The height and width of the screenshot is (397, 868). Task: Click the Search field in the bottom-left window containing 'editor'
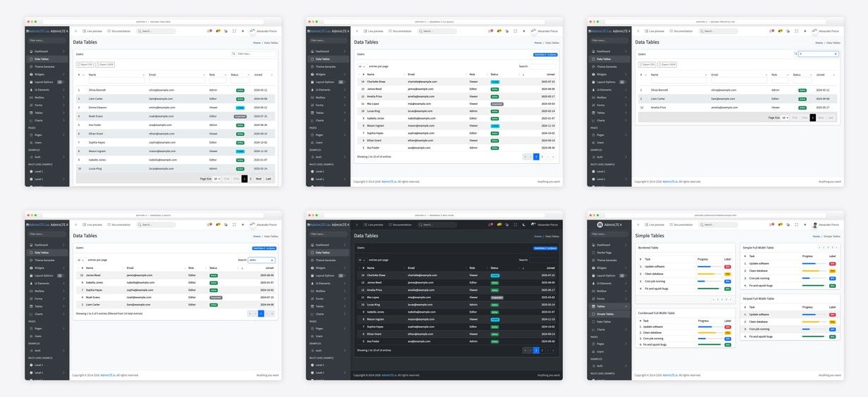click(x=261, y=260)
